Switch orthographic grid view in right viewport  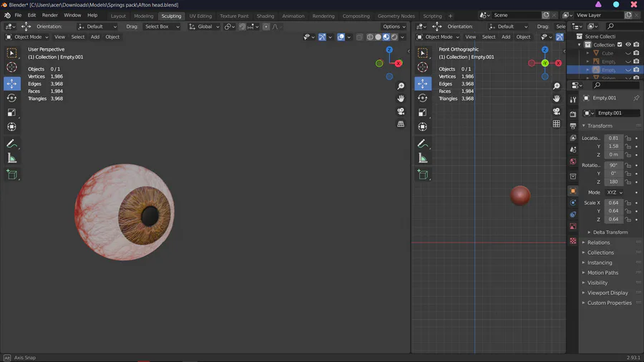[556, 124]
